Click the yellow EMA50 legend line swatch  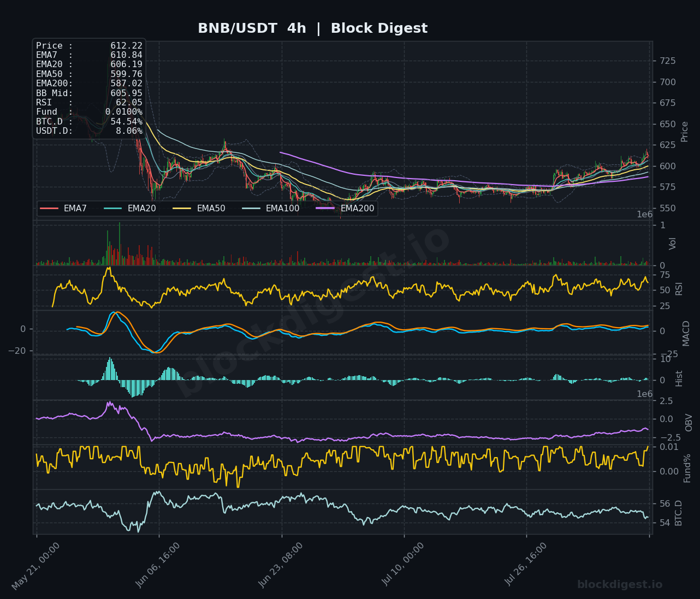pyautogui.click(x=182, y=209)
